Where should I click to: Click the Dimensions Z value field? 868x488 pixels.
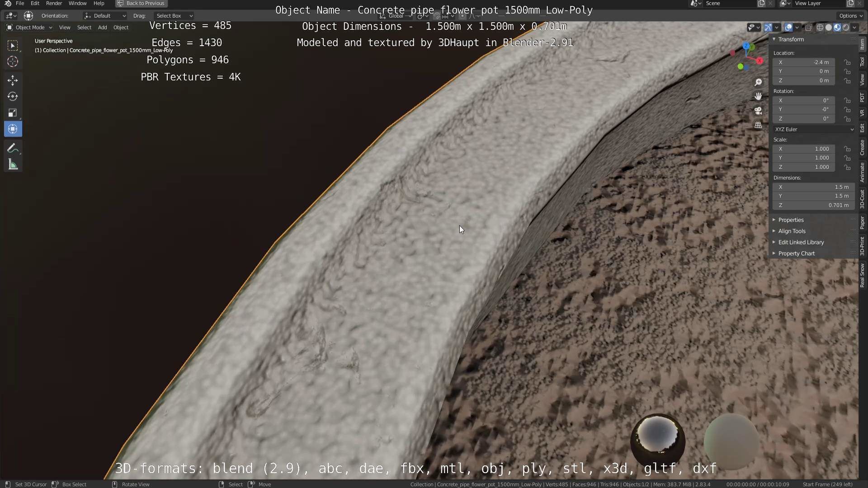coord(814,205)
